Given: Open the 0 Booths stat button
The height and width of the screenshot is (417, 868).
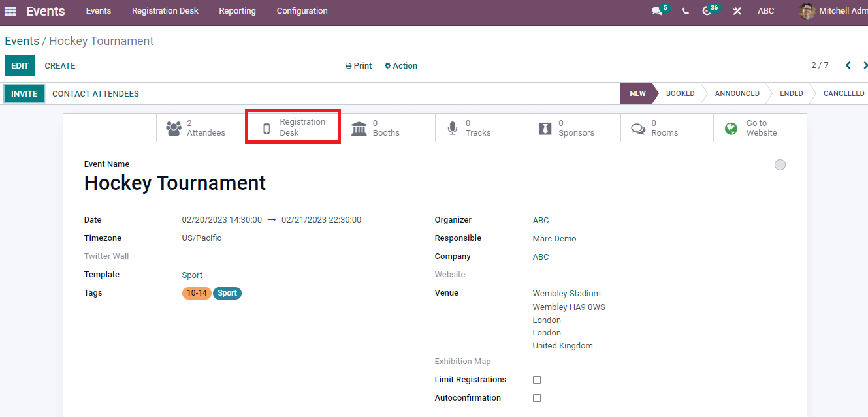Looking at the screenshot, I should coord(389,128).
